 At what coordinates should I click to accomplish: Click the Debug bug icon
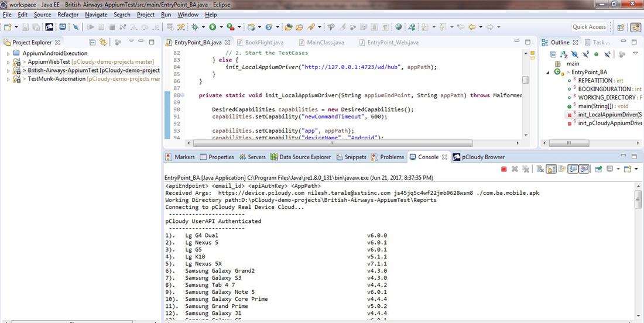pos(196,27)
